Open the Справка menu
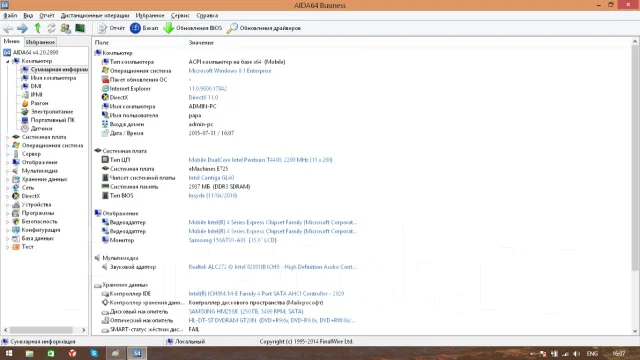Image resolution: width=640 pixels, height=360 pixels. tap(207, 16)
